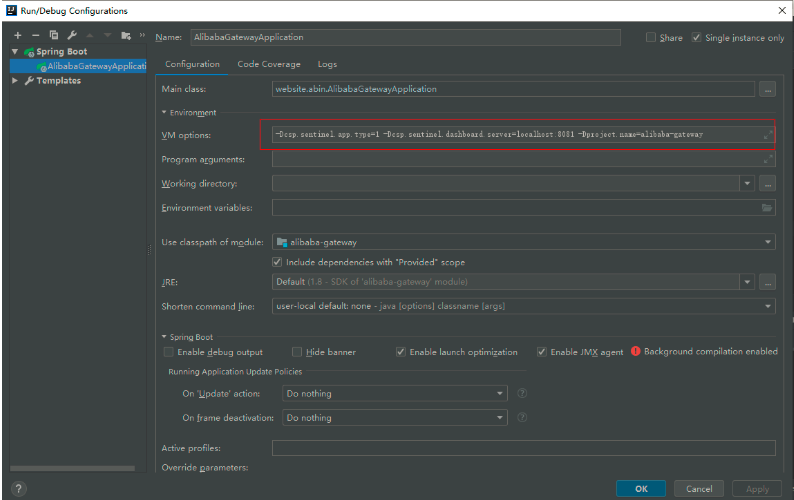This screenshot has height=500, width=794.
Task: Collapse the Spring Boot tree node
Action: pyautogui.click(x=15, y=52)
